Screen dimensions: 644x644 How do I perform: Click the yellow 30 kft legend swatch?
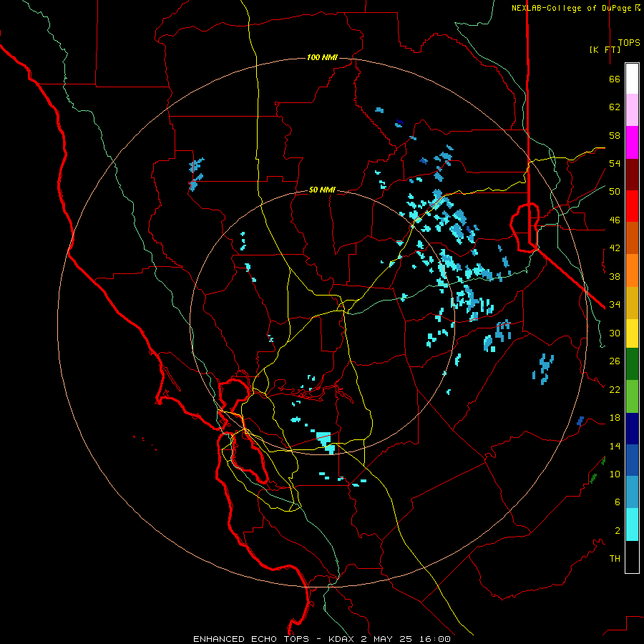pyautogui.click(x=632, y=333)
